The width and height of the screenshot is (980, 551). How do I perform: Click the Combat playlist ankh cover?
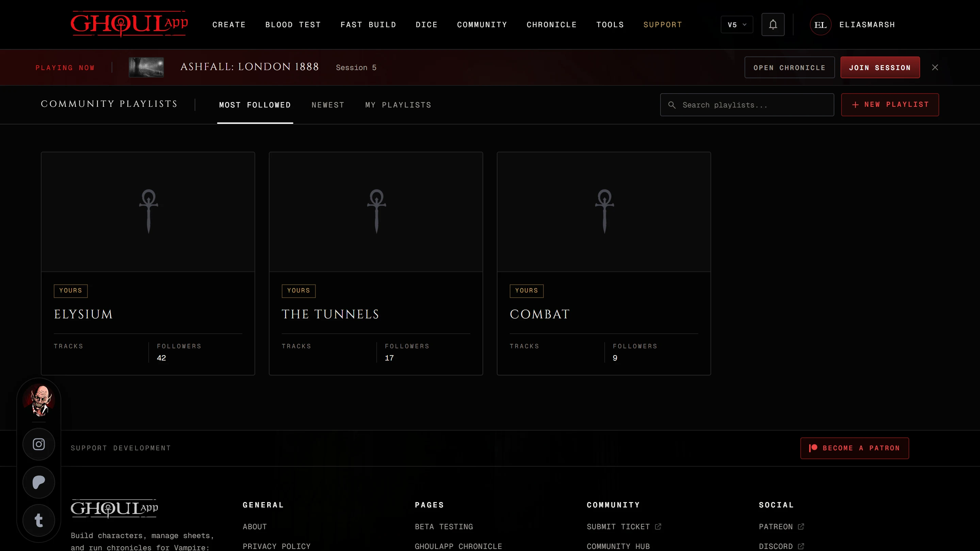coord(604,212)
